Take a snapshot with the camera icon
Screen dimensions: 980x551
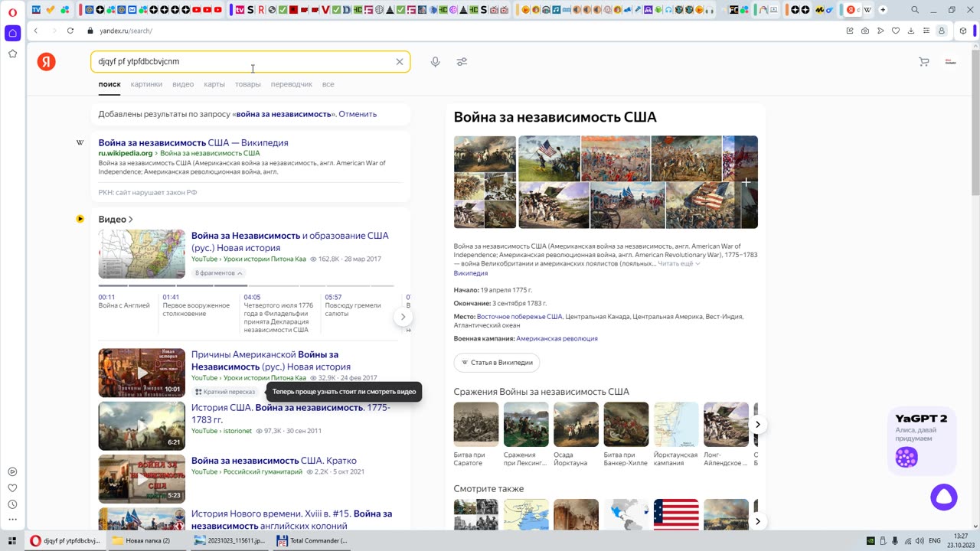[x=865, y=31]
